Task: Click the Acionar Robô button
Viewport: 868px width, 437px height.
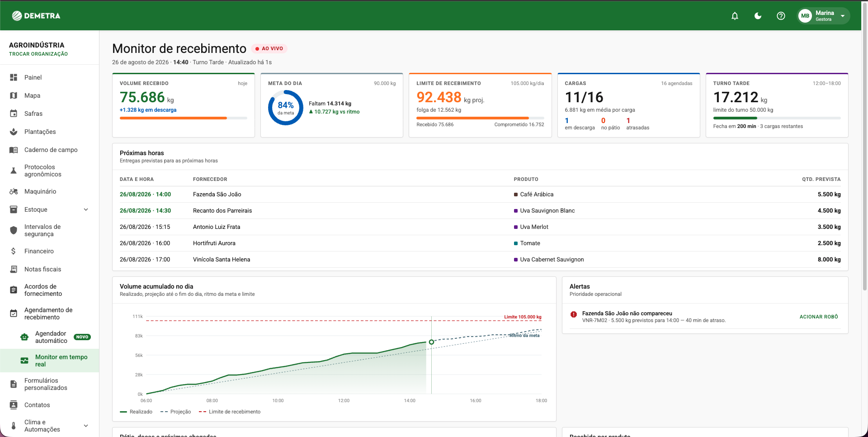Action: click(819, 317)
